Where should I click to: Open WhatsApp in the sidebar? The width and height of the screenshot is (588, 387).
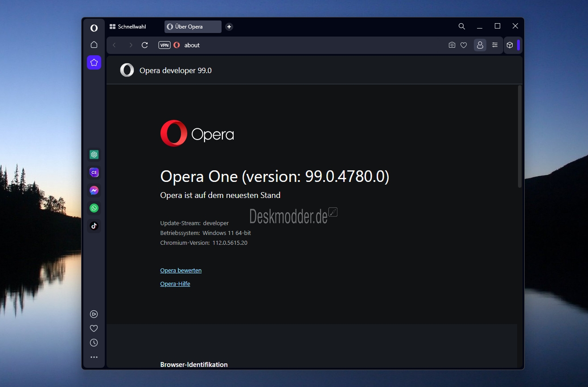coord(94,208)
